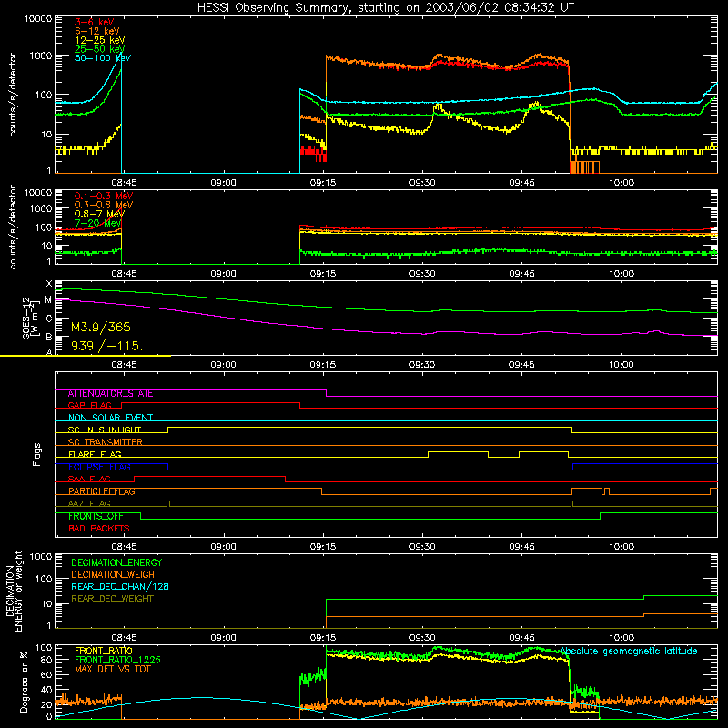Image resolution: width=728 pixels, height=728 pixels.
Task: Select the BAD_PACKETS flag label
Action: (x=99, y=529)
